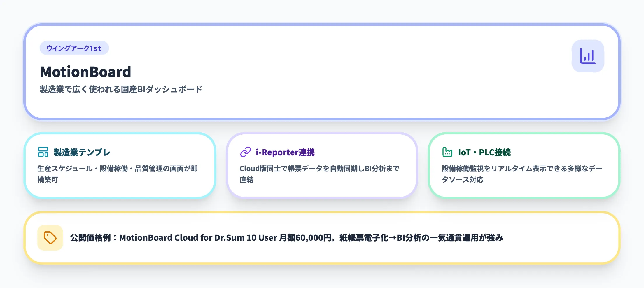Open the MotionBoard chart icon in the header

click(x=588, y=56)
